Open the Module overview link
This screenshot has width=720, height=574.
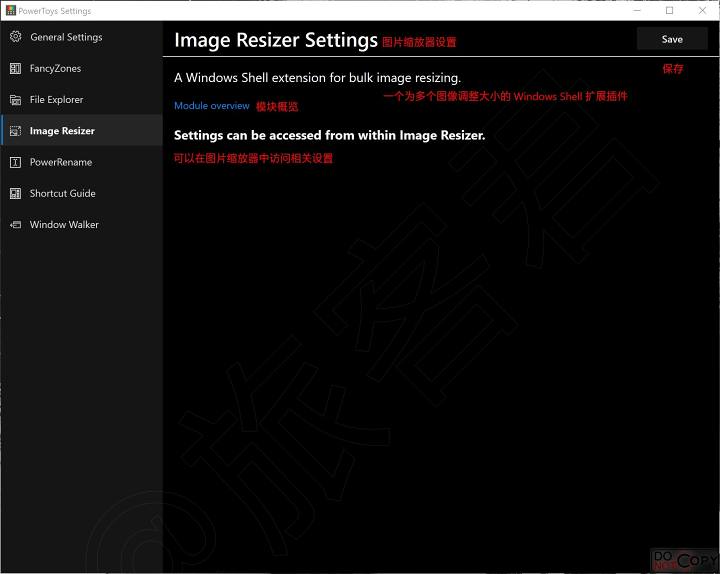211,106
